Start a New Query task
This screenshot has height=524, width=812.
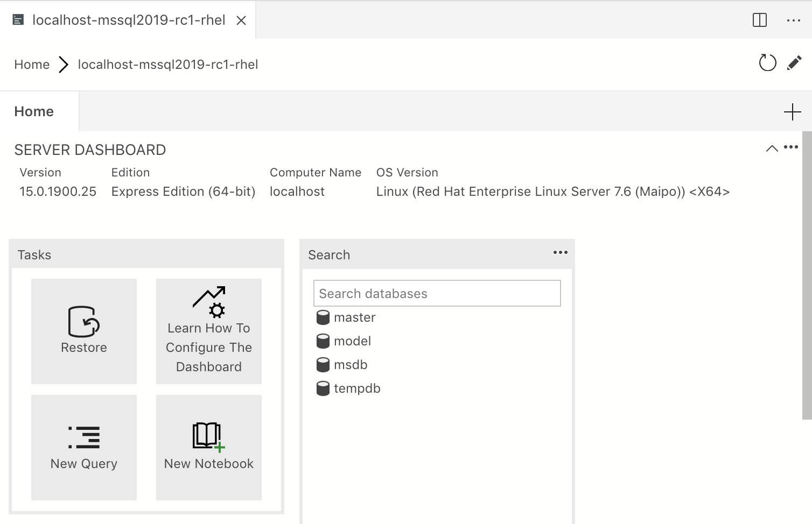[x=84, y=447]
